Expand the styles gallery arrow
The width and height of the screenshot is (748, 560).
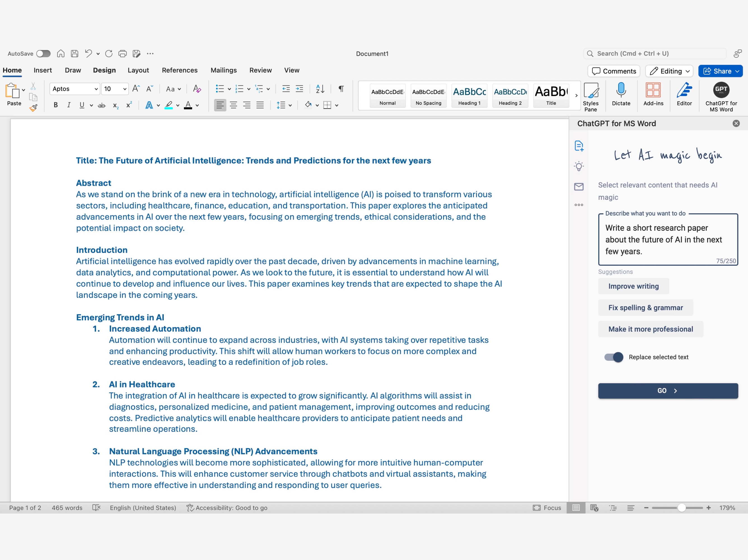(x=576, y=96)
